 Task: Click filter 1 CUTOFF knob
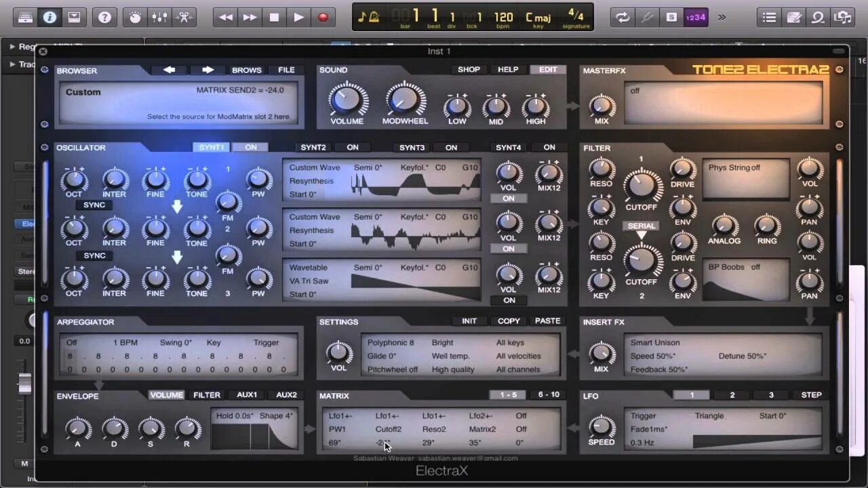[642, 185]
